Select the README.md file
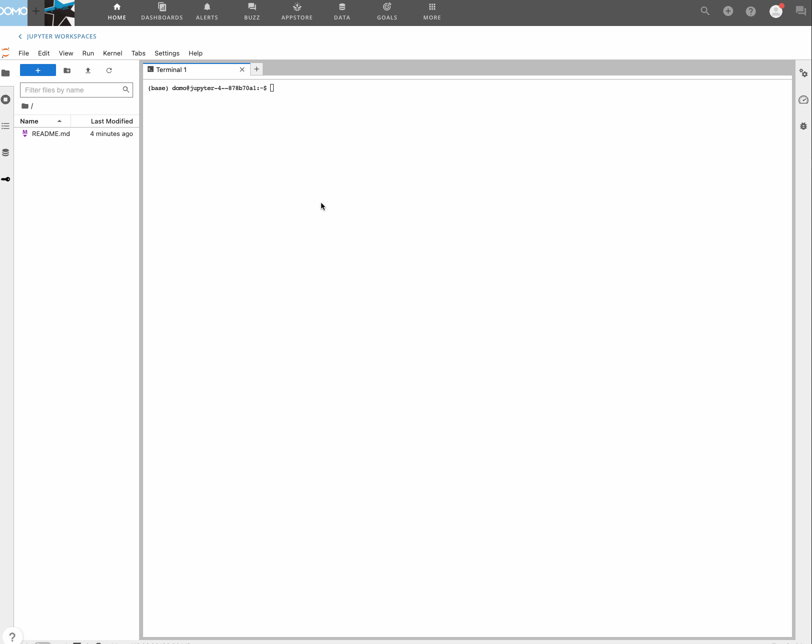Screen dimensions: 812x644 pyautogui.click(x=50, y=133)
